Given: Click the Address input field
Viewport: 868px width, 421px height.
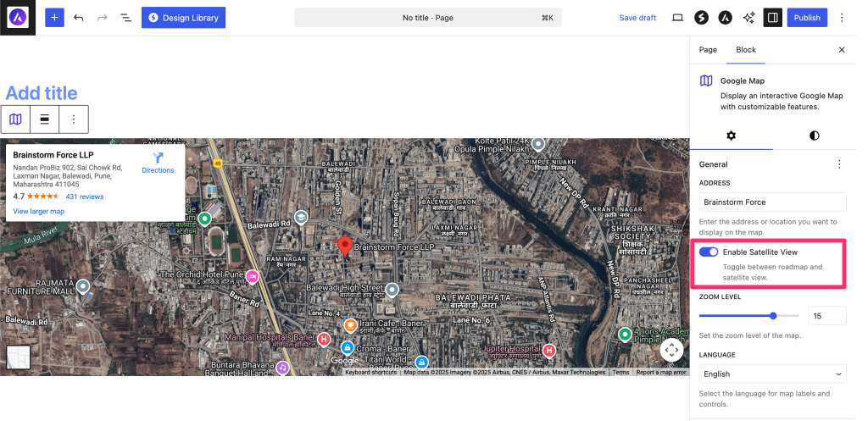Looking at the screenshot, I should pos(772,202).
